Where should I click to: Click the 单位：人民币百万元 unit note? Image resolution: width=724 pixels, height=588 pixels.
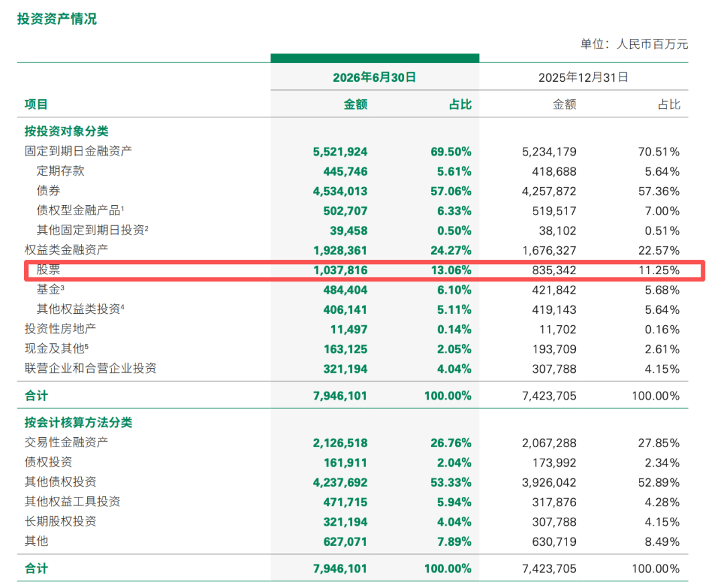click(x=634, y=44)
